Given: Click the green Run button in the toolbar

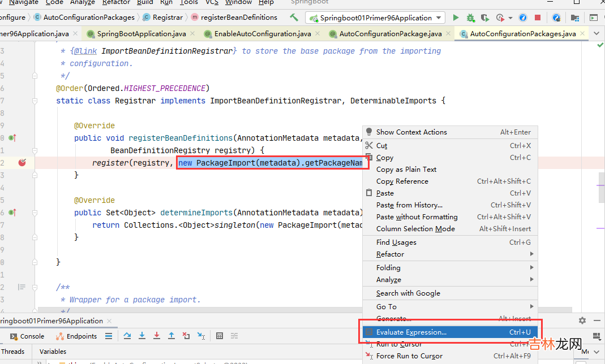Looking at the screenshot, I should [x=456, y=18].
